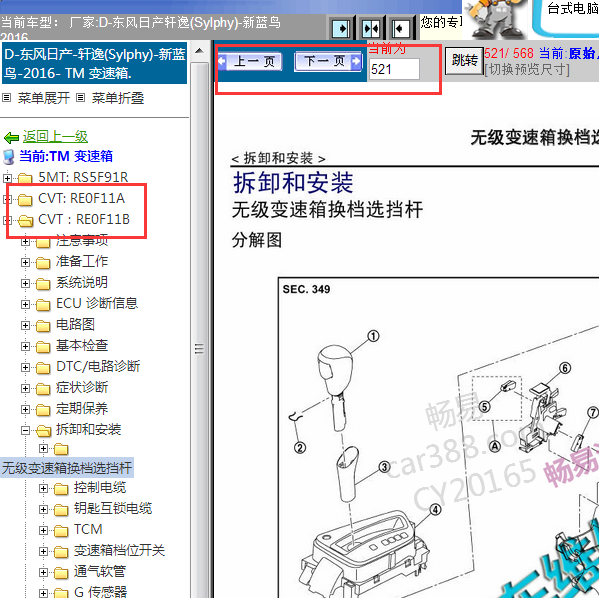
Task: Click sidebar scrollbar up arrow
Action: [x=199, y=51]
